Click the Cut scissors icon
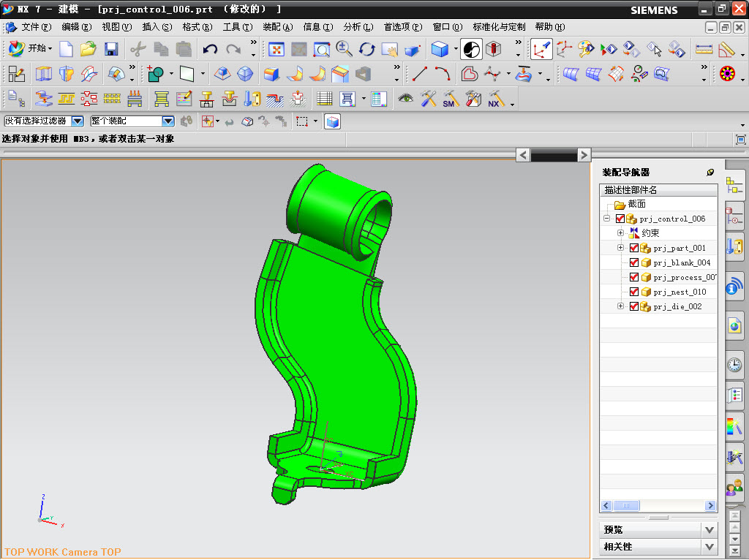 click(x=138, y=49)
